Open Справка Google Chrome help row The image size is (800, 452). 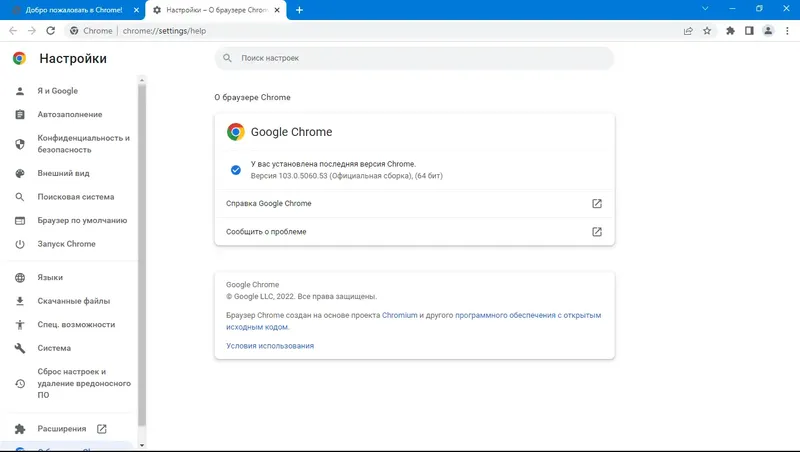coord(414,204)
